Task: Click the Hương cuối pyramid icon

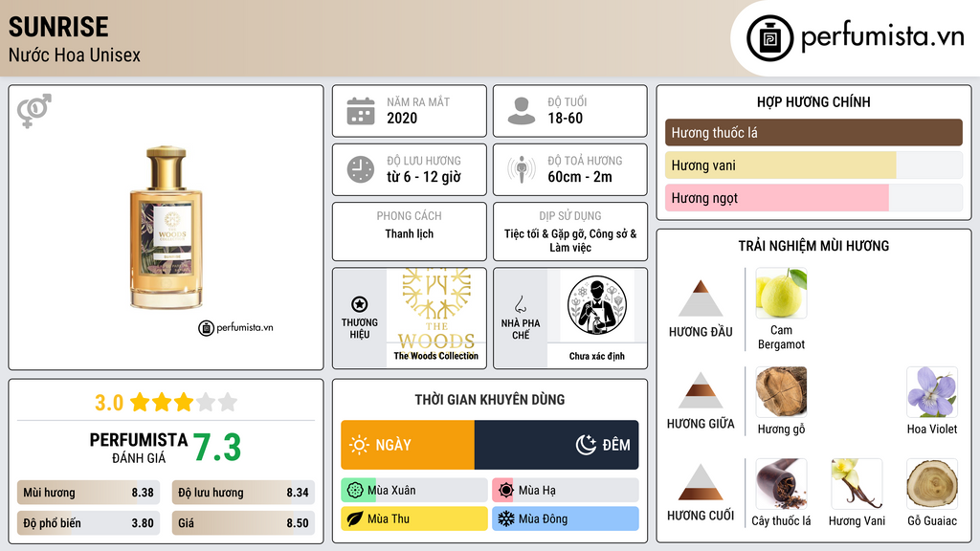Action: tap(701, 482)
